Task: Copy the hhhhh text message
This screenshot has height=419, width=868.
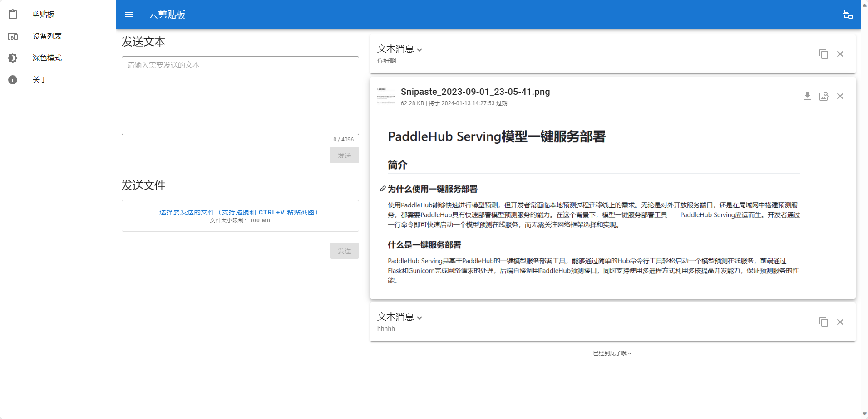Action: (823, 322)
